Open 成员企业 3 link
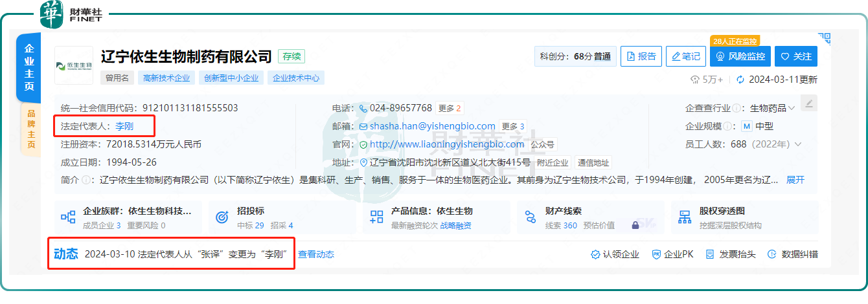Image resolution: width=868 pixels, height=304 pixels. [102, 226]
